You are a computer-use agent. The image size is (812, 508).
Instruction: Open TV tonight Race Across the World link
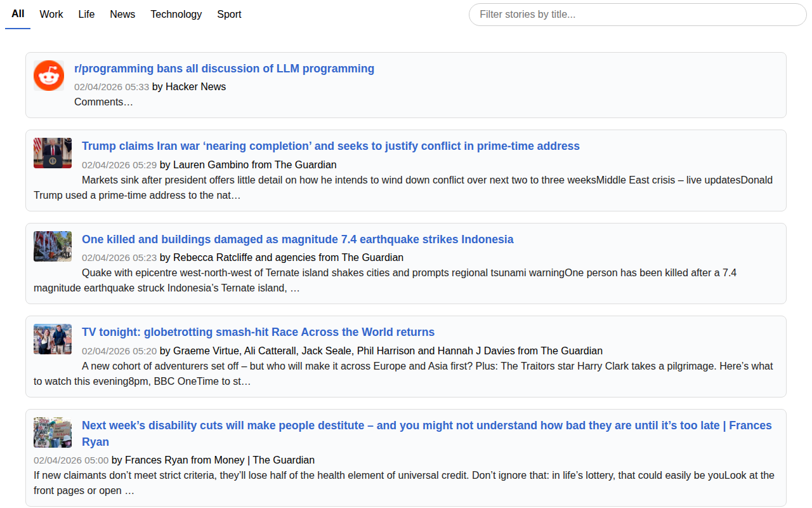point(258,332)
